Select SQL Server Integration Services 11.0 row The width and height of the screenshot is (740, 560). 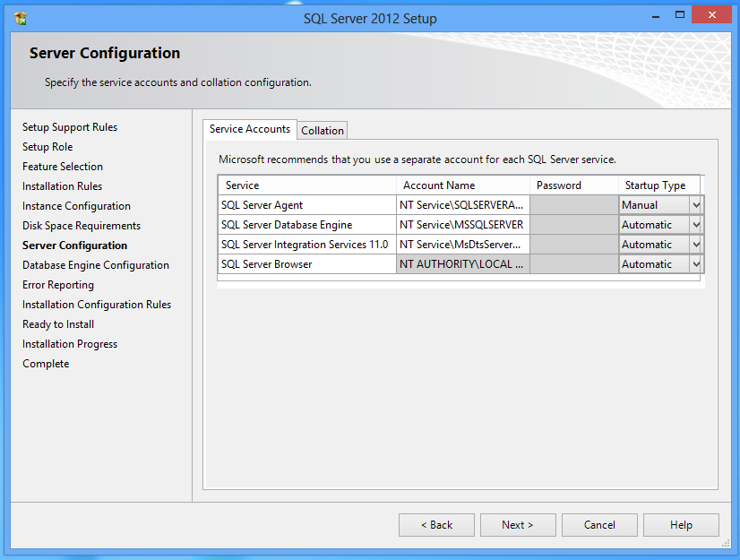[307, 245]
